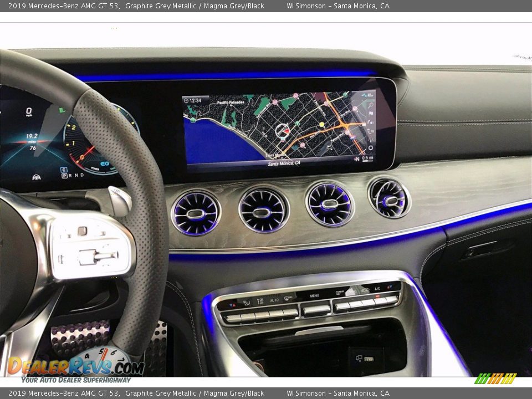Tap the destination flag icon in the map sidebar
This screenshot has height=399, width=532.
[371, 113]
